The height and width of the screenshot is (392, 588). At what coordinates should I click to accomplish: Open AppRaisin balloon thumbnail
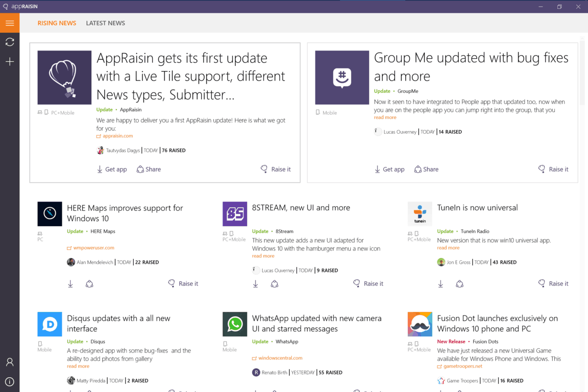click(x=64, y=78)
